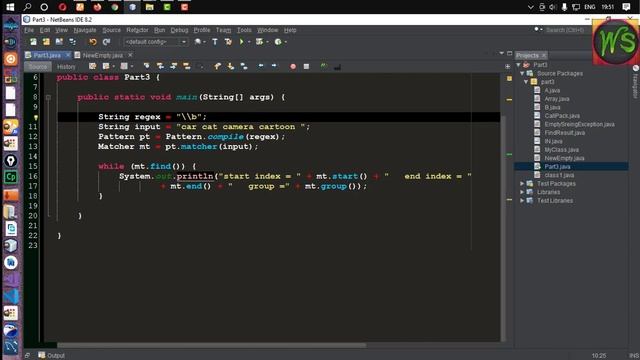Screen dimensions: 640x360
Task: Click the Open Project toolbar icon
Action: click(x=59, y=42)
